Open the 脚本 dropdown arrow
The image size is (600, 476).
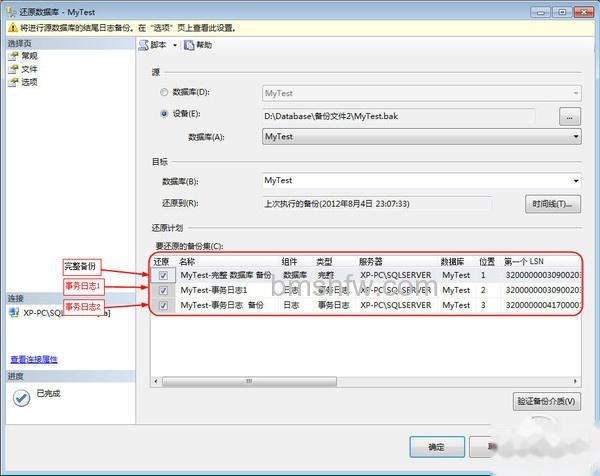(x=175, y=45)
